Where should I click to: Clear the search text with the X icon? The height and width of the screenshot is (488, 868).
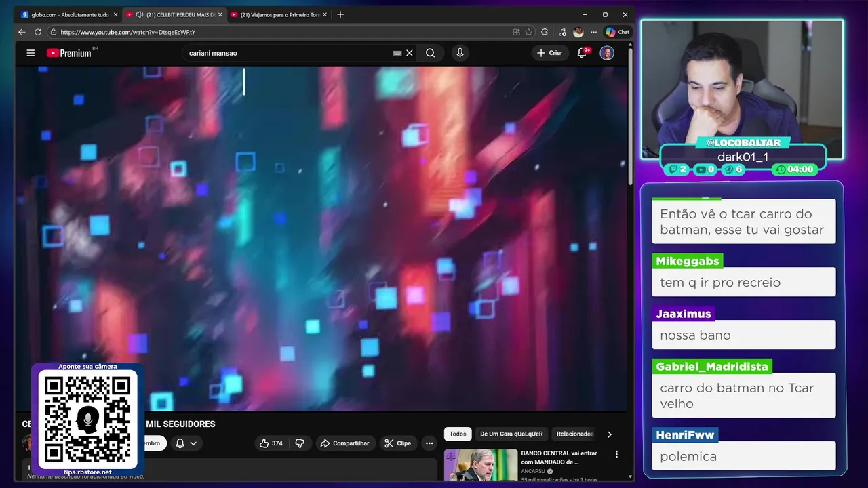(x=410, y=53)
